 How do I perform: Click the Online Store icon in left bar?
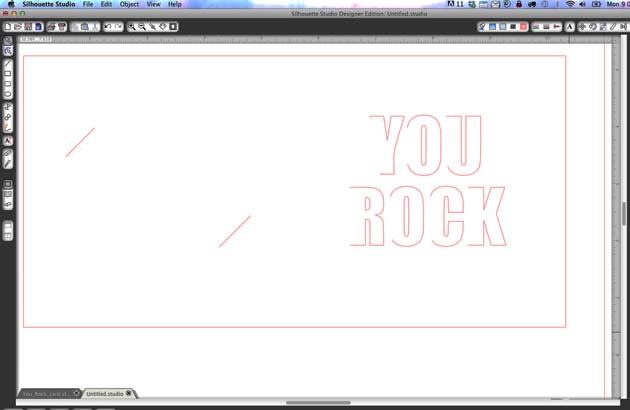click(8, 205)
